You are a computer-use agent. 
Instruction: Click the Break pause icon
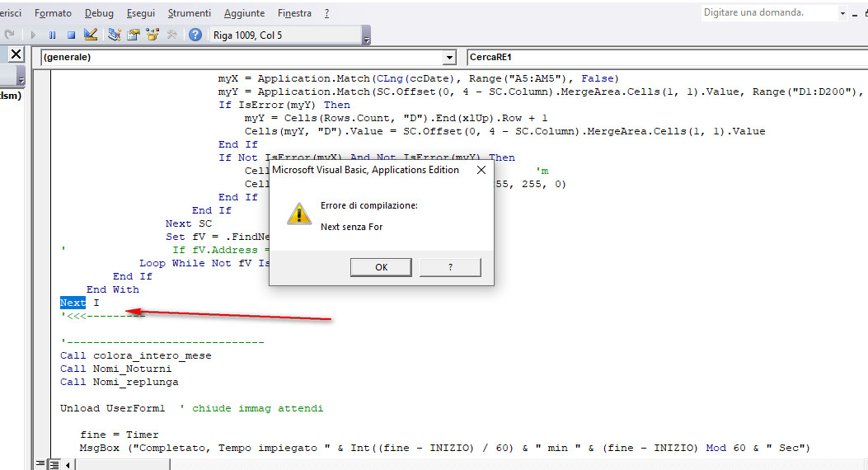click(52, 35)
